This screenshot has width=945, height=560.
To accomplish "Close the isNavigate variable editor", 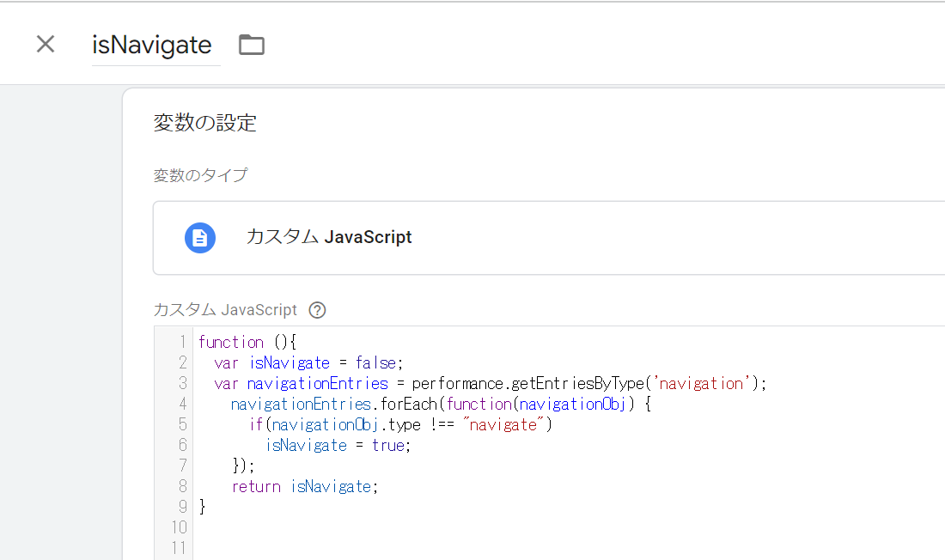I will click(46, 45).
